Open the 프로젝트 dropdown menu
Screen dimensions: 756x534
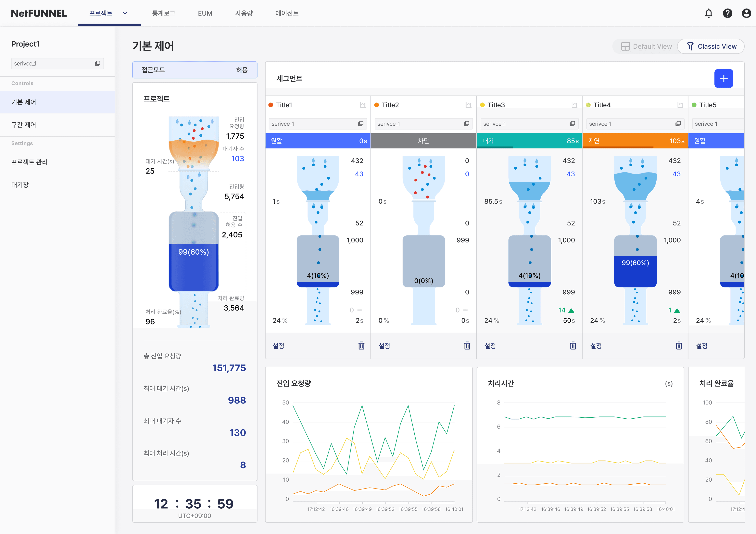pos(109,13)
